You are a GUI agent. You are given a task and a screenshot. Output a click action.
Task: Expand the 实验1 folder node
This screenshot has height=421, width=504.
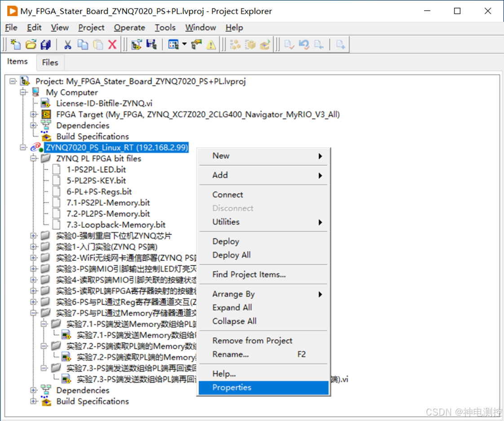(33, 247)
